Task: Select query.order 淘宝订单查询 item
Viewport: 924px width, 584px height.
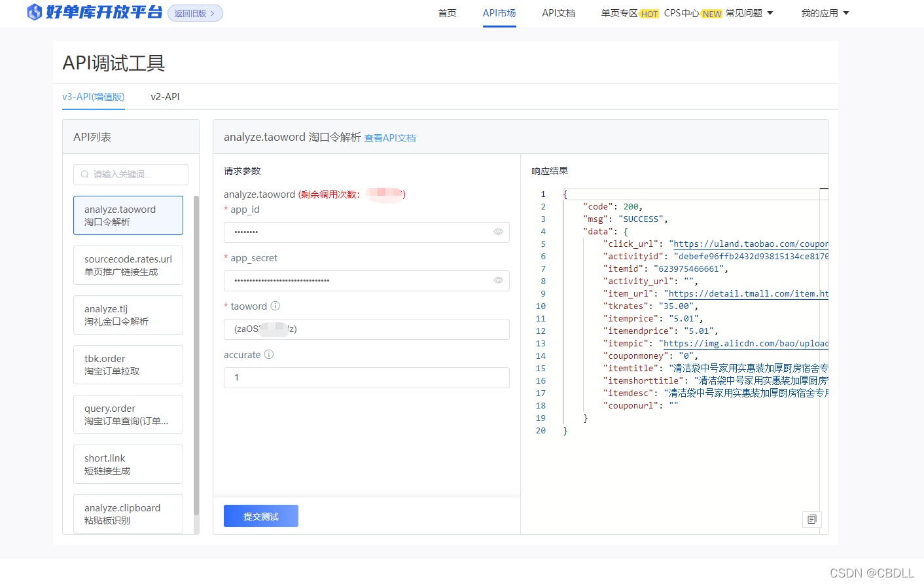Action: click(x=128, y=414)
